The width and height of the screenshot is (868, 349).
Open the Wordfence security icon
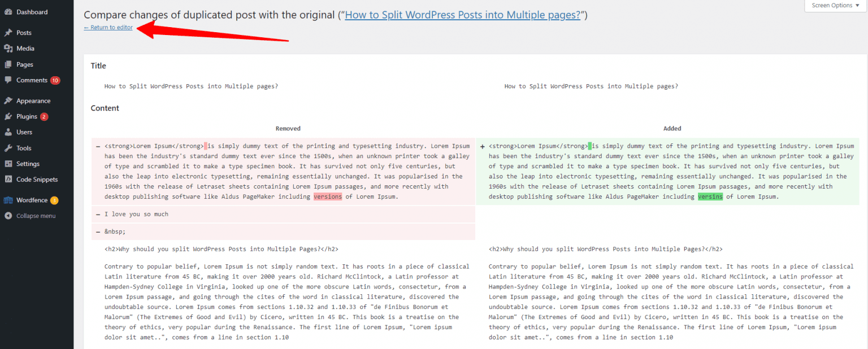click(8, 199)
